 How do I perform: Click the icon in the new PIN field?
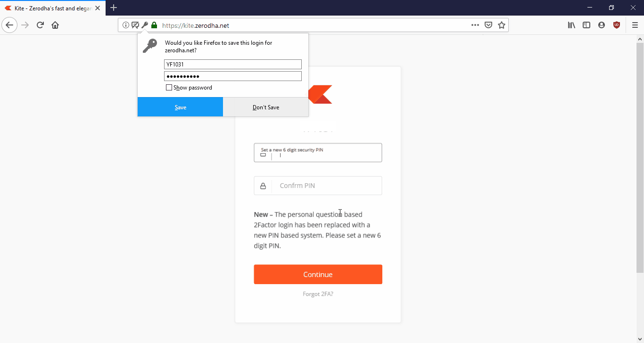263,155
